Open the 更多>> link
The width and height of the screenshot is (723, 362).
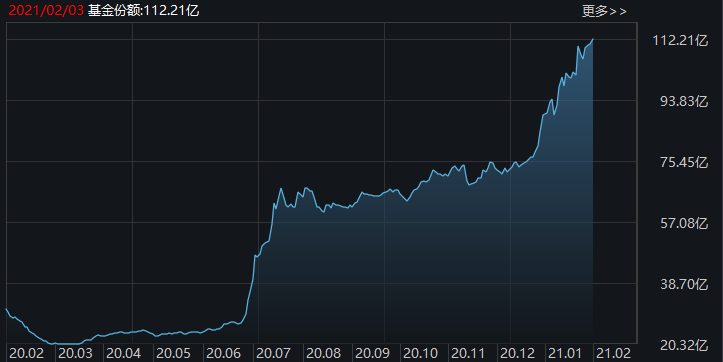point(604,11)
